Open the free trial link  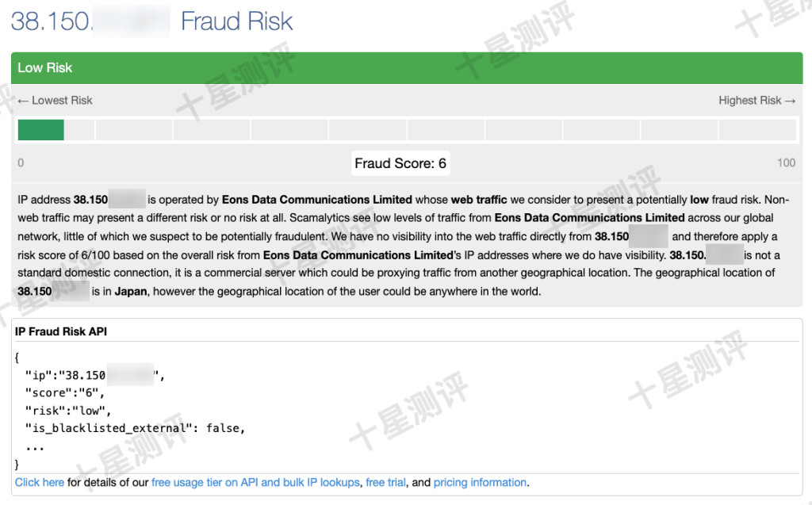pyautogui.click(x=386, y=482)
